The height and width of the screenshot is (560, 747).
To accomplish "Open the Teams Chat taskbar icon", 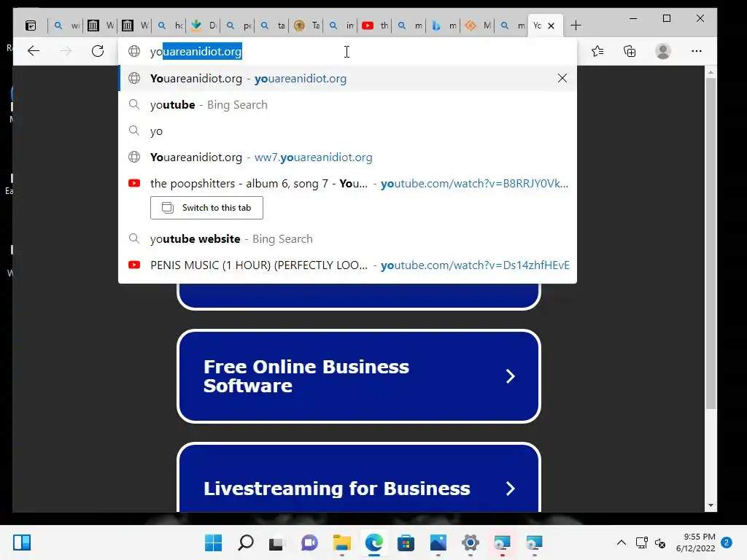I will [x=309, y=542].
